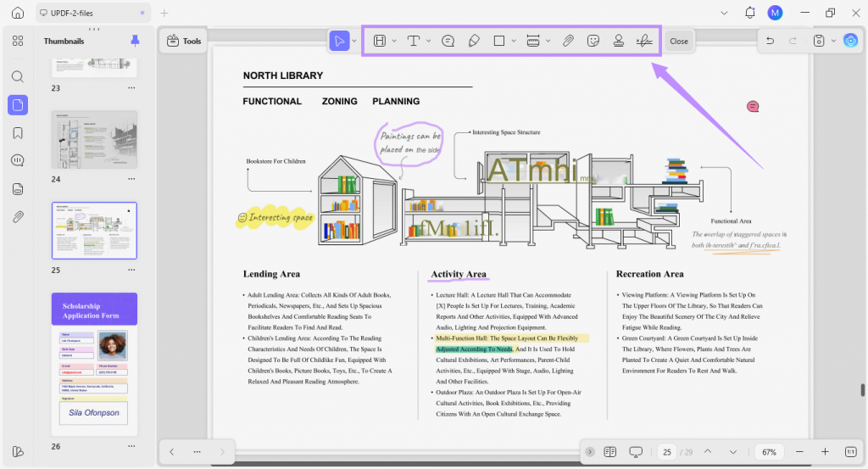This screenshot has width=868, height=469.
Task: Open the 67% zoom level box
Action: pos(769,452)
